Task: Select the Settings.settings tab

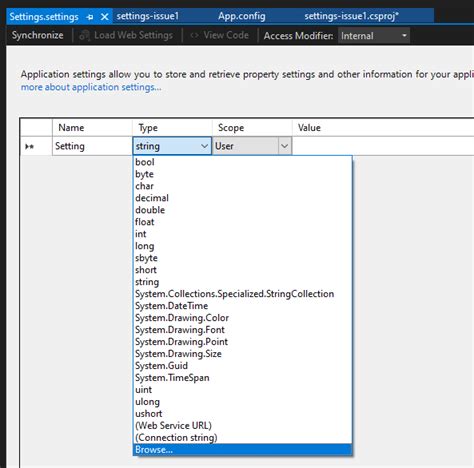Action: [44, 17]
